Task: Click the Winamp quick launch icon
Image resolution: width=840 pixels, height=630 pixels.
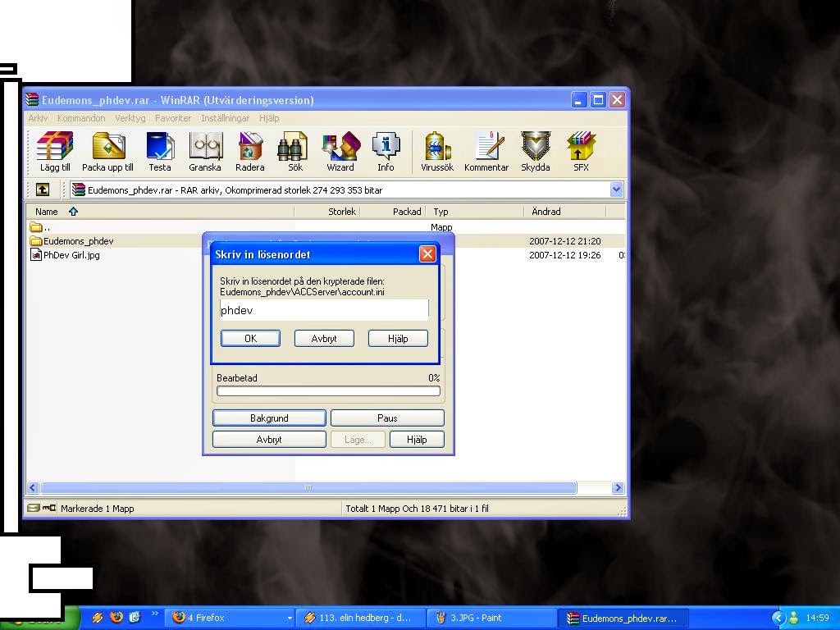Action: pos(98,618)
